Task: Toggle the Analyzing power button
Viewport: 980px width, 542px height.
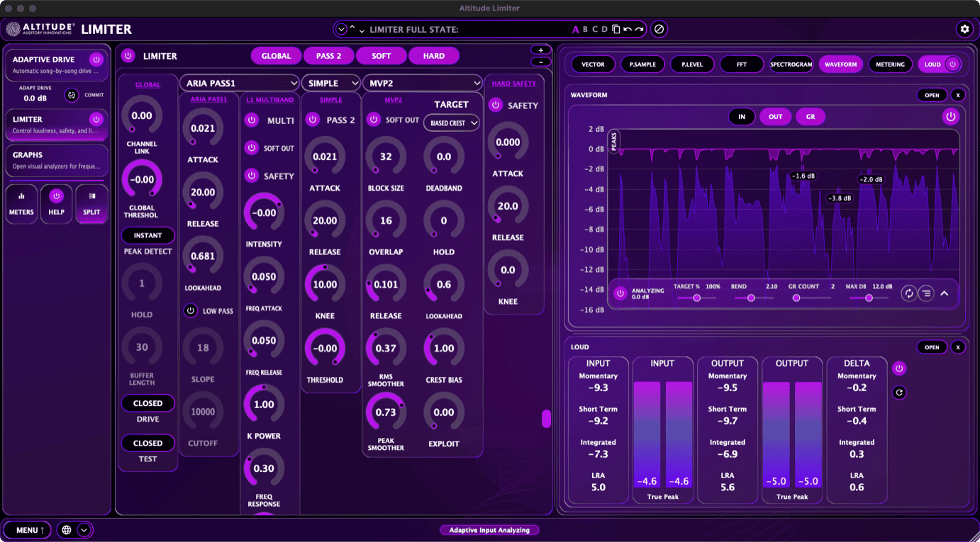Action: (620, 293)
